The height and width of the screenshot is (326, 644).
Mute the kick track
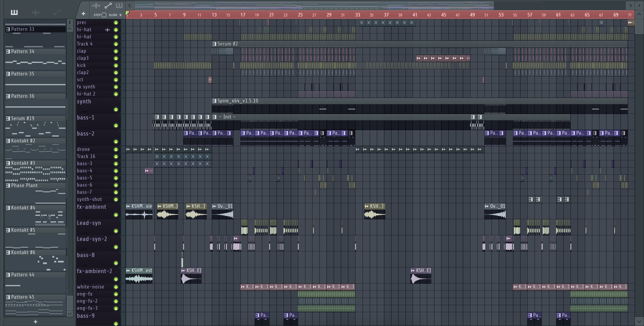pyautogui.click(x=116, y=65)
